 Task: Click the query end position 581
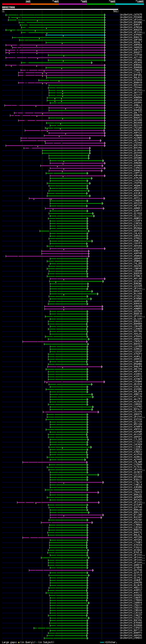[115, 11]
